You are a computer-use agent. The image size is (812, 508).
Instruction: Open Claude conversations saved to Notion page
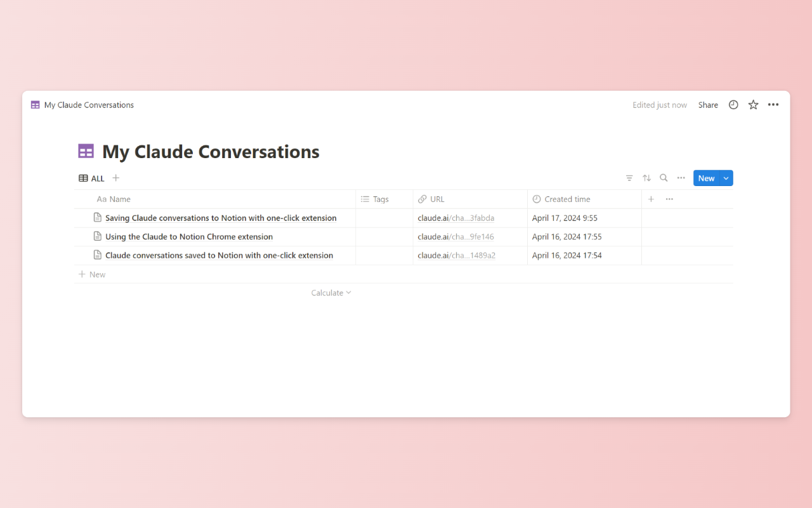219,255
